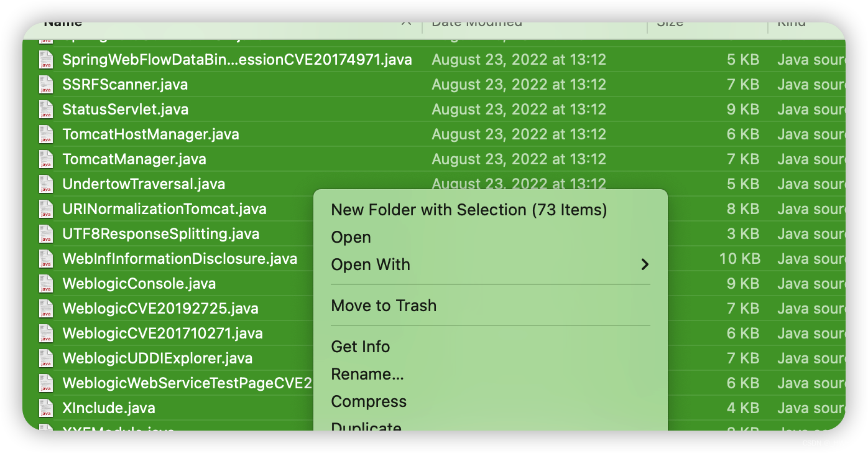Image resolution: width=868 pixels, height=453 pixels.
Task: Click the URINormalizationTomcat.java file icon
Action: (46, 209)
